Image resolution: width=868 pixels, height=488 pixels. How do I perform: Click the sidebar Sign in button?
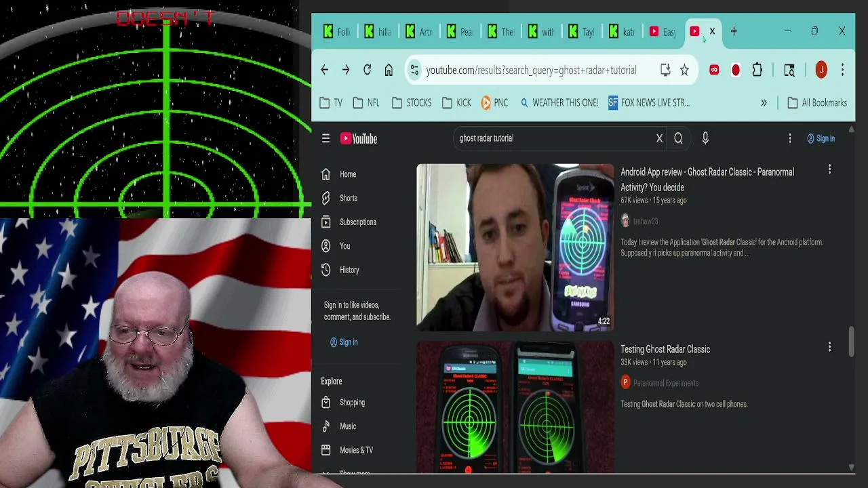pyautogui.click(x=344, y=342)
